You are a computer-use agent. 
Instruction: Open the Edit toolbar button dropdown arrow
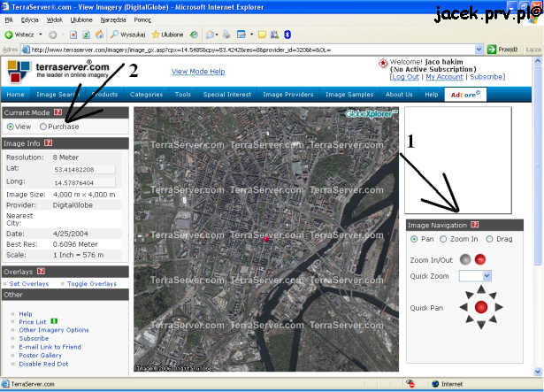pyautogui.click(x=251, y=35)
